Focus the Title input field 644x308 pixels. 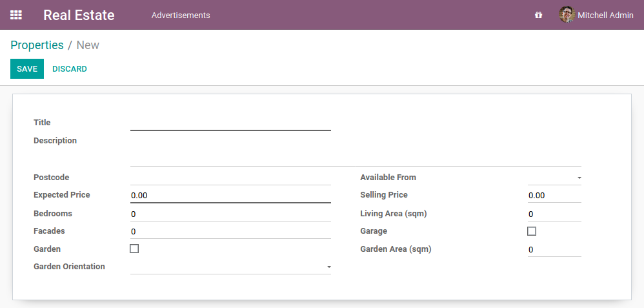(x=230, y=123)
